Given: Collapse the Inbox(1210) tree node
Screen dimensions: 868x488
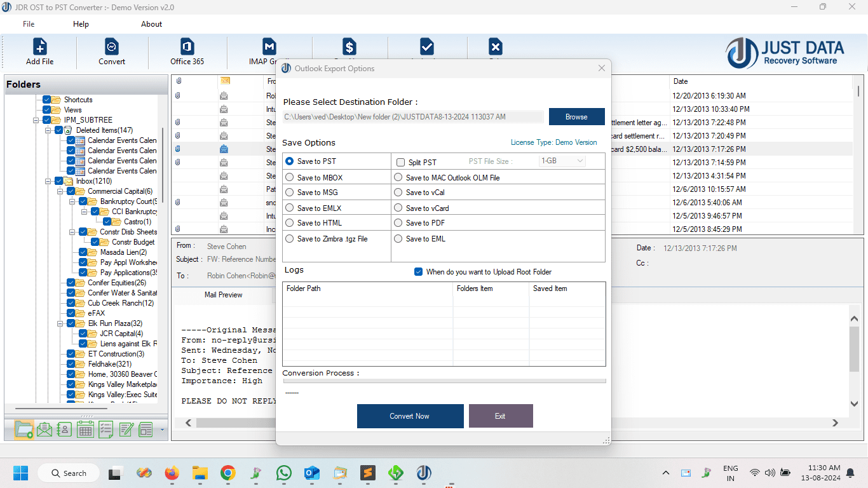Looking at the screenshot, I should (x=48, y=181).
